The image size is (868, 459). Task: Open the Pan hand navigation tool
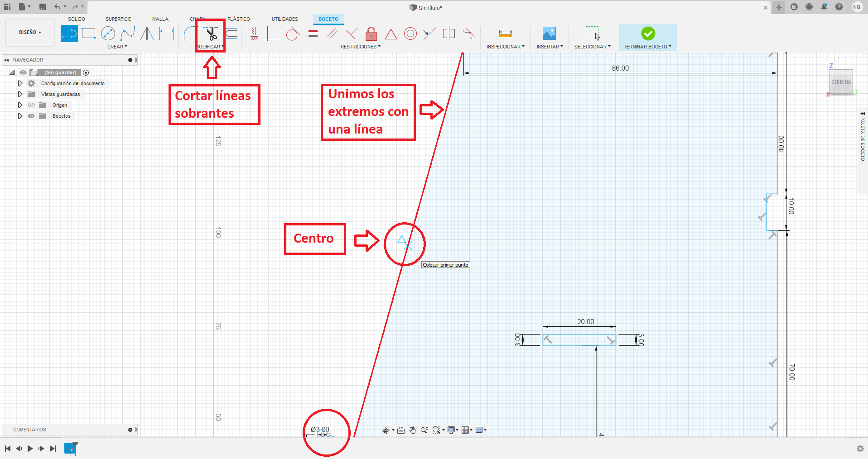pos(413,430)
